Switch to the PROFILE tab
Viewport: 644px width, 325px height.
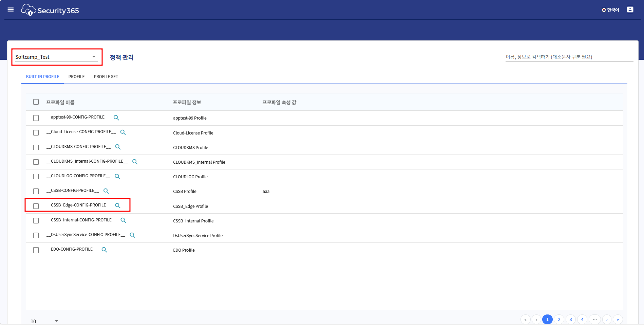coord(76,77)
